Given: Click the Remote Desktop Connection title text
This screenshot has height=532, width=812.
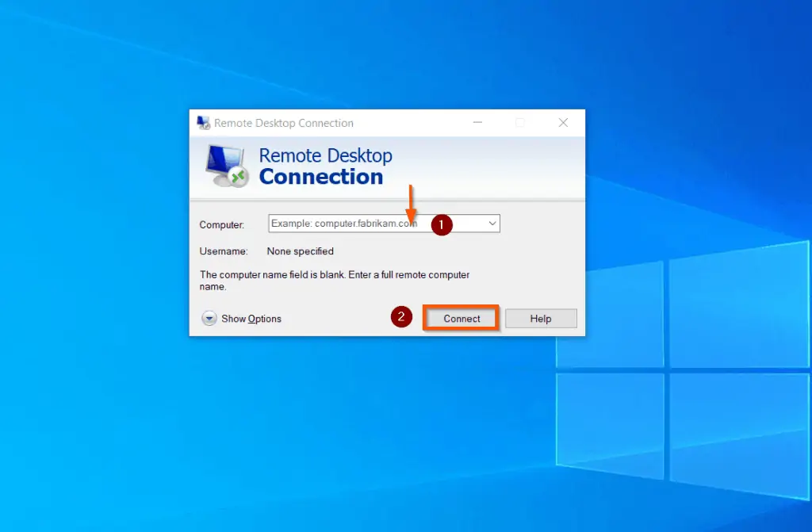Looking at the screenshot, I should point(283,123).
